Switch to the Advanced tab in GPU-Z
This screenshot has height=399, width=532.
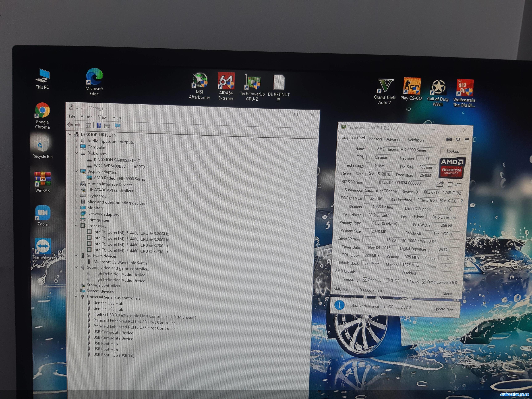click(x=395, y=139)
